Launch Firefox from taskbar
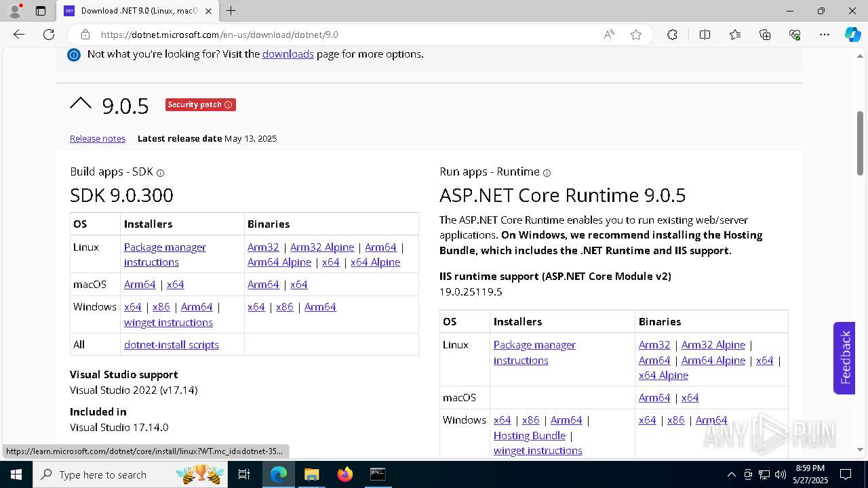 pyautogui.click(x=344, y=474)
